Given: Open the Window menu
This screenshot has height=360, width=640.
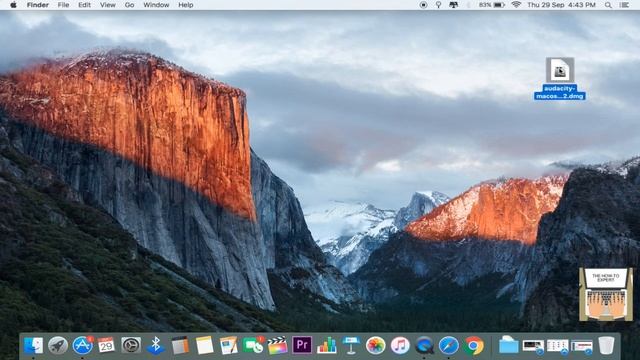Looking at the screenshot, I should pos(156,5).
